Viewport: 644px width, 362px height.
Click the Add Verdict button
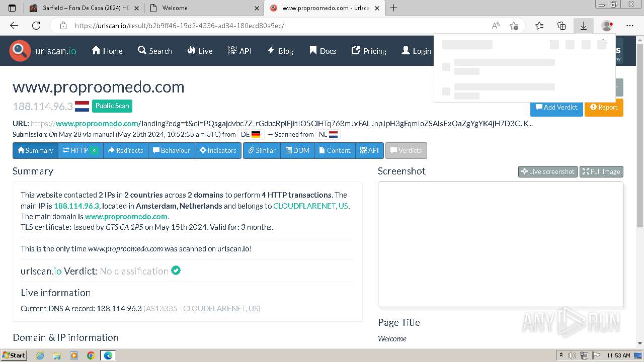pyautogui.click(x=556, y=107)
